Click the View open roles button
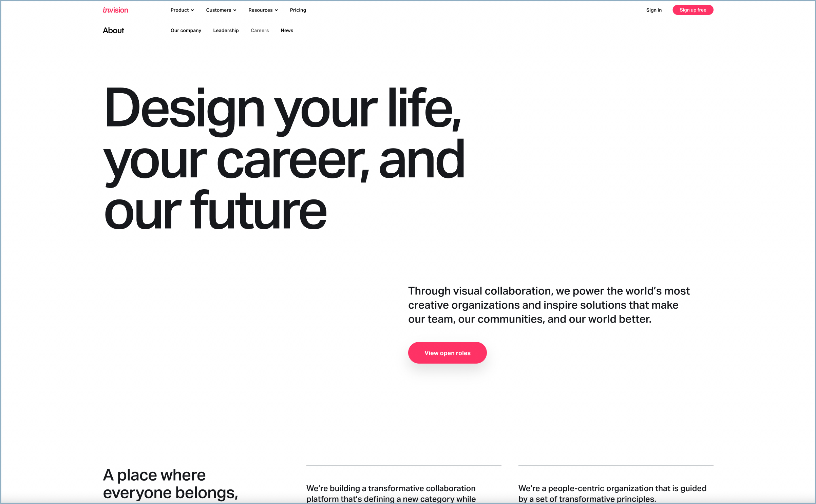816x504 pixels. (x=447, y=352)
